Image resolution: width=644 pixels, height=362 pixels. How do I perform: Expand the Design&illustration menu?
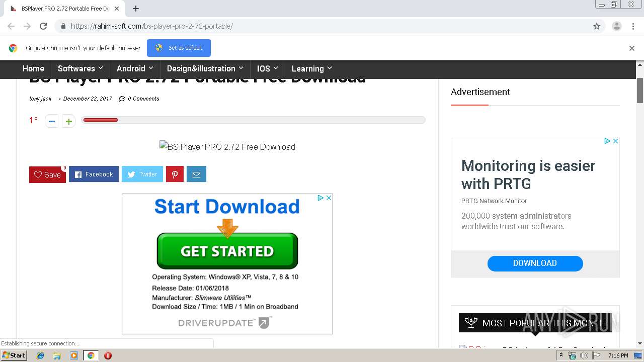pos(205,68)
